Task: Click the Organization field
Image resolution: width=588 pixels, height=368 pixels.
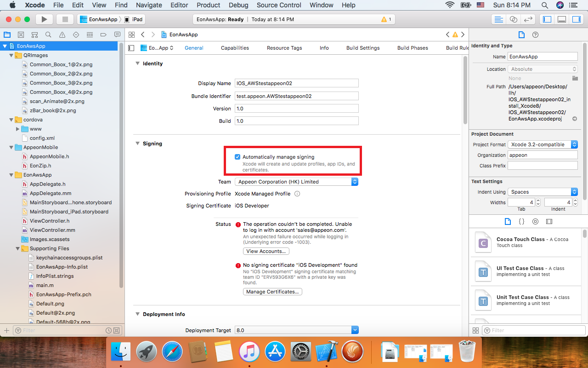Action: 543,155
